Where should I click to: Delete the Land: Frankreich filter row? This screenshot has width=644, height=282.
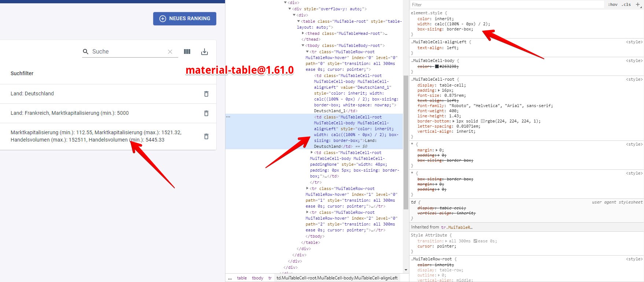pyautogui.click(x=206, y=113)
